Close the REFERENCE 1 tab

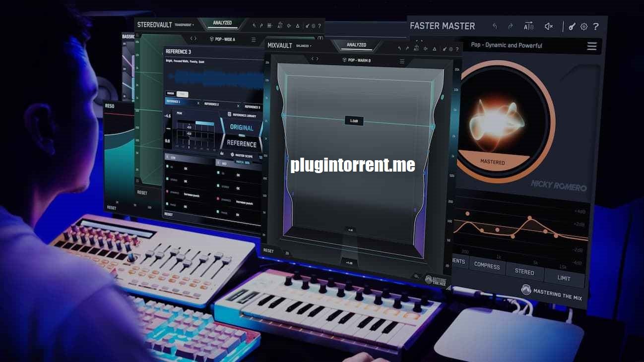198,103
